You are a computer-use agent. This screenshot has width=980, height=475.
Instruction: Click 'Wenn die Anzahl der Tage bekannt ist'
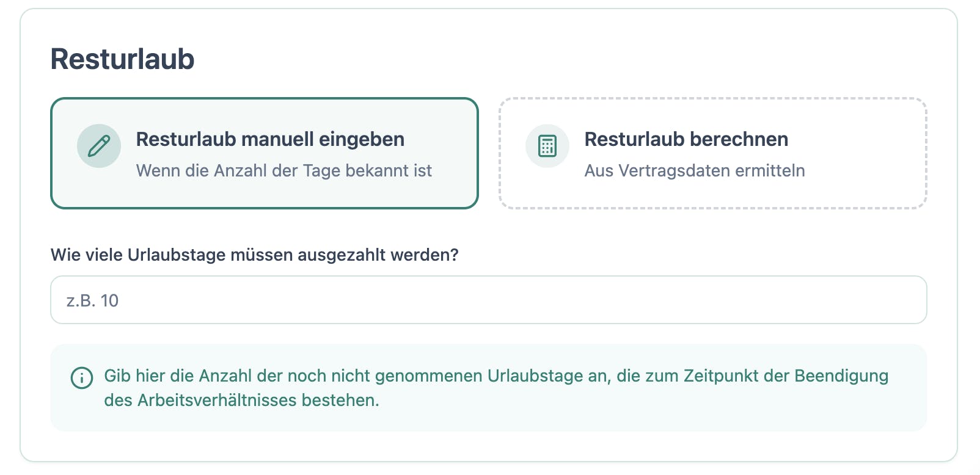point(283,170)
